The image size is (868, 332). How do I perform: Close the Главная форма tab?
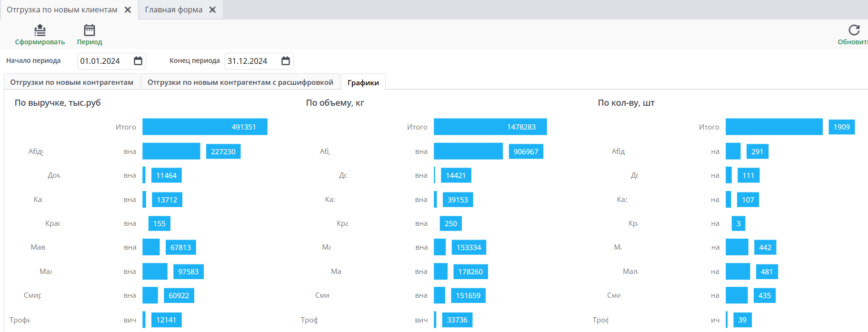click(x=213, y=10)
